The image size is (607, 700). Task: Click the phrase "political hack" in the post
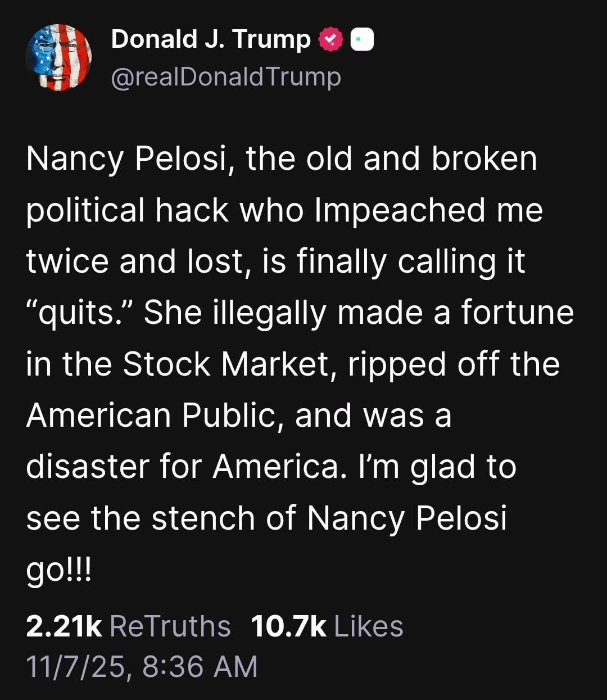[x=128, y=210]
